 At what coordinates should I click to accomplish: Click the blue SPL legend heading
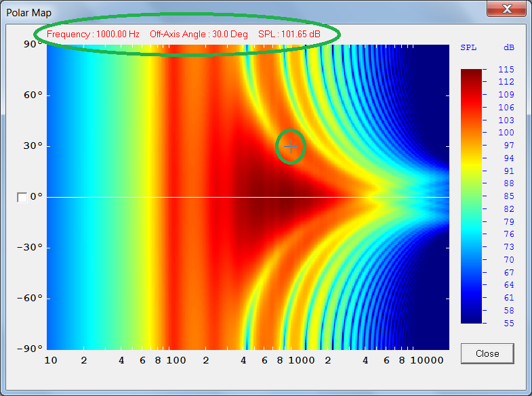pos(468,48)
